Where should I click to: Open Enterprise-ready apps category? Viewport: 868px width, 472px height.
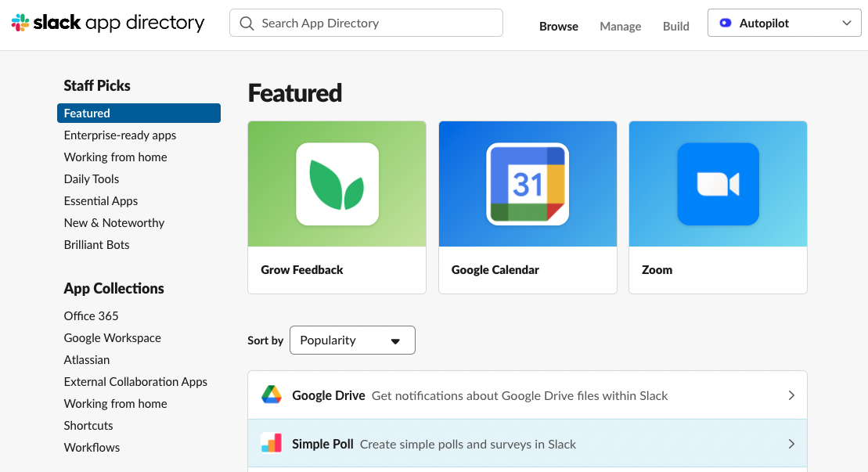(x=120, y=135)
